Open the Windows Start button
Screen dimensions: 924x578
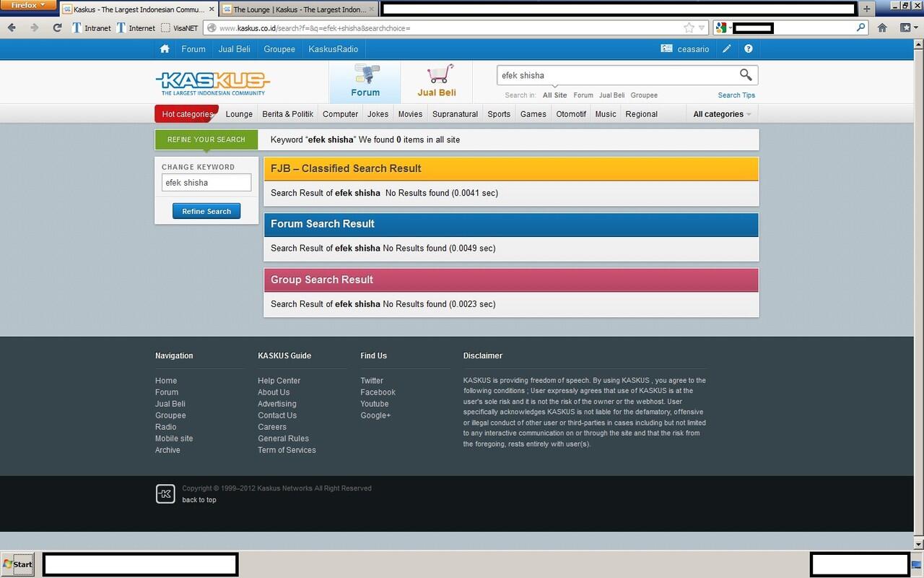pos(17,564)
